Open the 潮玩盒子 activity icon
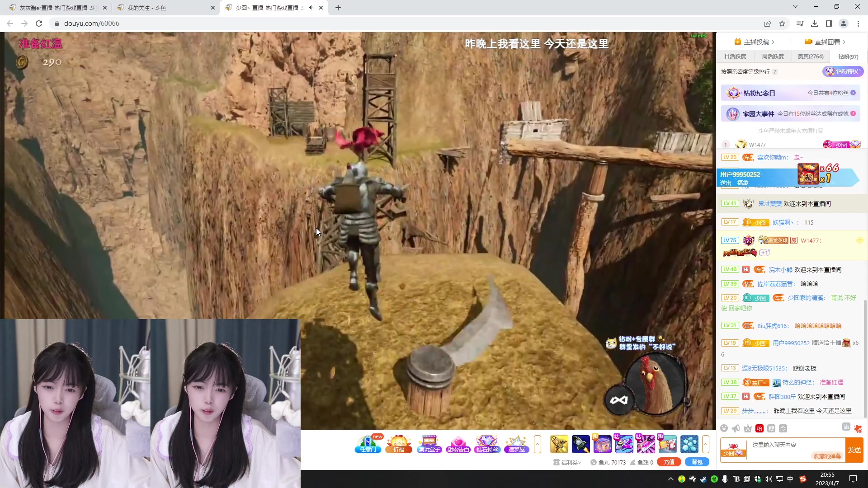868x488 pixels. pos(429,444)
